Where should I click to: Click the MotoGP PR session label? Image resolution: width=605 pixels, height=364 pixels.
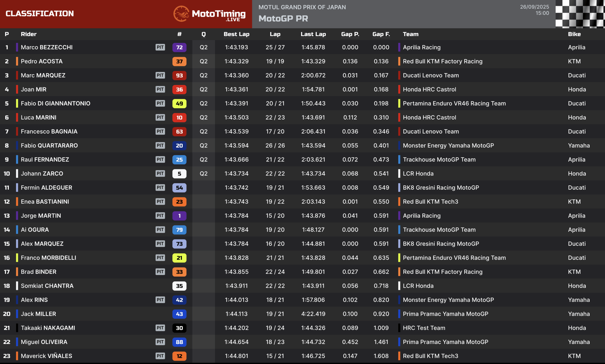(x=283, y=19)
